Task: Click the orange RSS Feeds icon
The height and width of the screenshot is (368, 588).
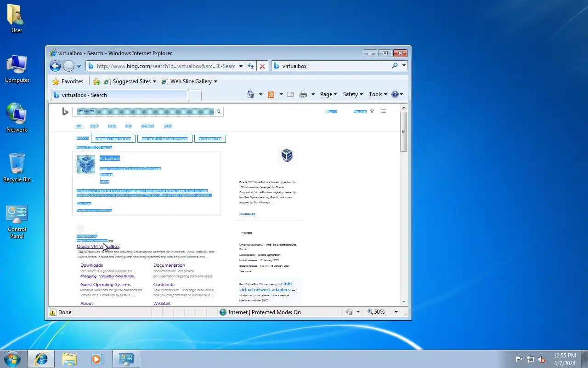Action: coord(271,94)
